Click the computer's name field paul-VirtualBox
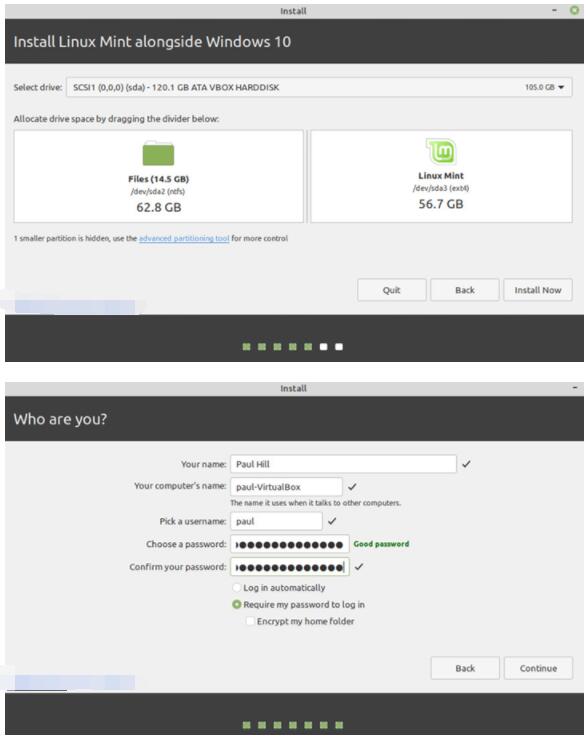Viewport: 586px width, 737px height. 286,486
